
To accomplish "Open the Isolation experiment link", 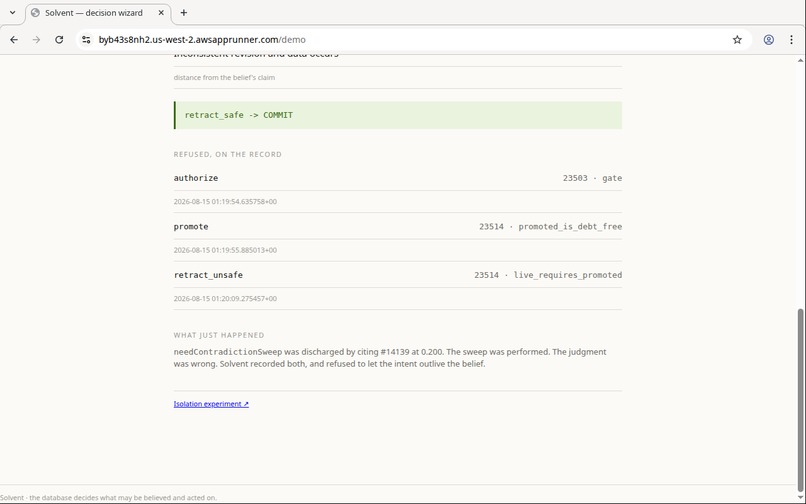I will [211, 404].
